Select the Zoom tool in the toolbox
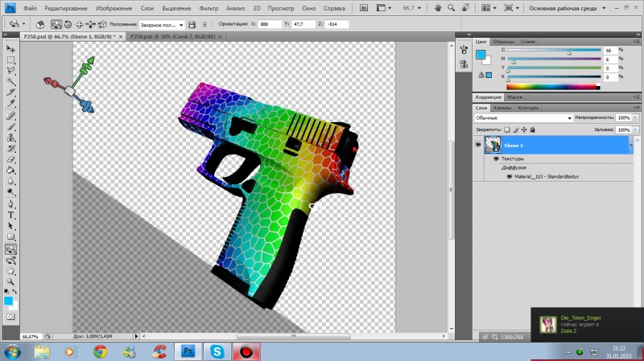The height and width of the screenshot is (361, 644). pos(10,282)
